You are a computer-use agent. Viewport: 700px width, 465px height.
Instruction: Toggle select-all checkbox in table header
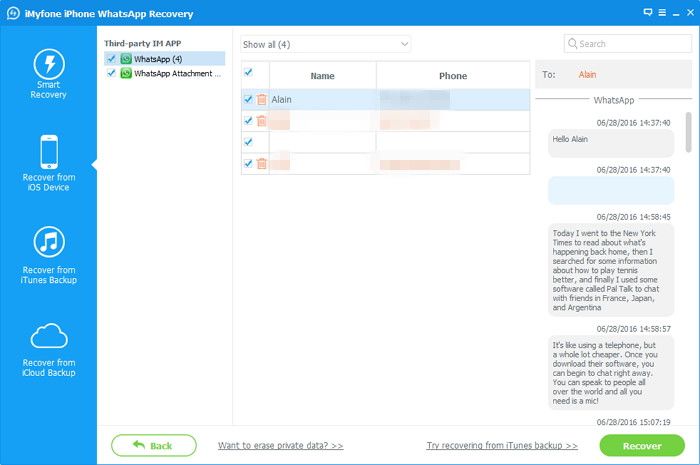pyautogui.click(x=249, y=72)
